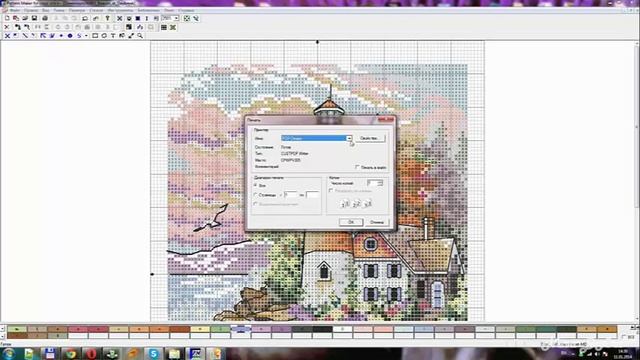Viewport: 640px width, 360px height.
Task: Open the Окно menu
Action: click(169, 10)
